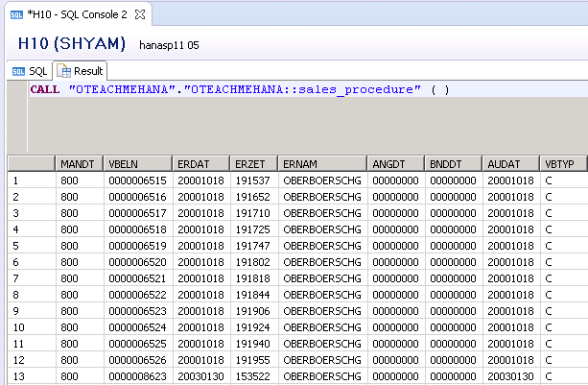Select cell with VBELN 0000006523
Image resolution: width=588 pixels, height=385 pixels.
137,311
